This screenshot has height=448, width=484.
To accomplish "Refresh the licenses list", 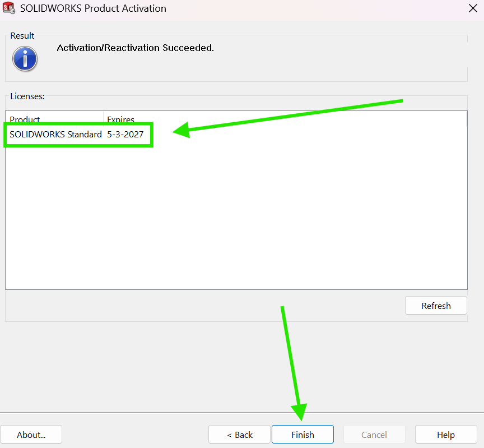I will [436, 306].
